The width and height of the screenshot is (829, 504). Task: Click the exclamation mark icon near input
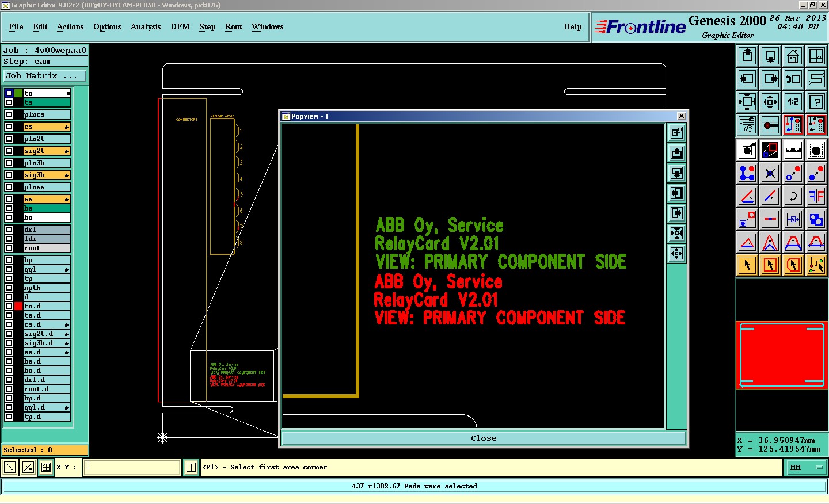[191, 467]
